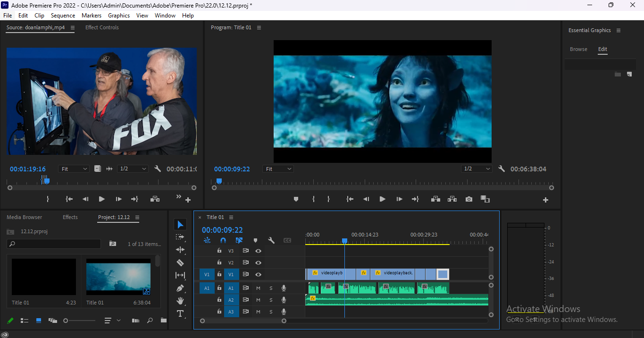Click search field in Project panel
Screen dimensions: 644x338
click(54, 244)
